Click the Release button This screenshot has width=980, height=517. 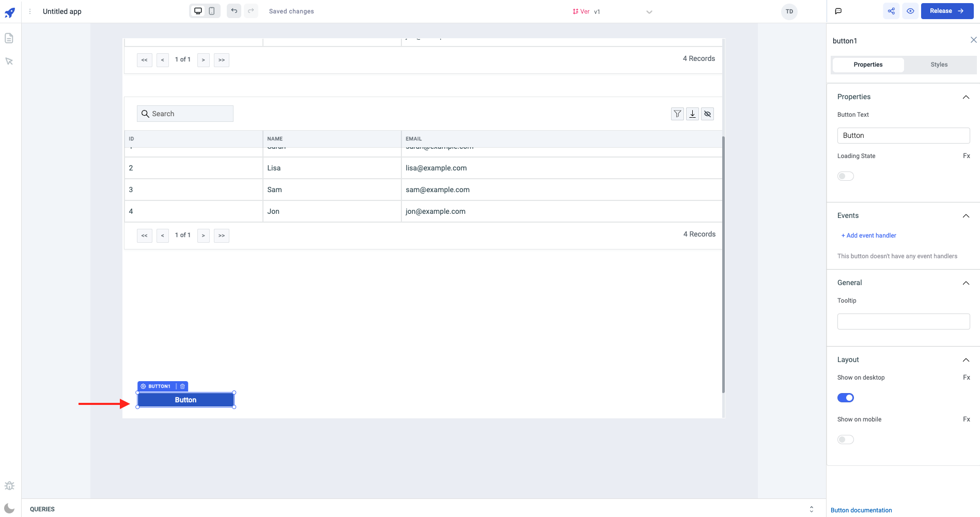(946, 11)
